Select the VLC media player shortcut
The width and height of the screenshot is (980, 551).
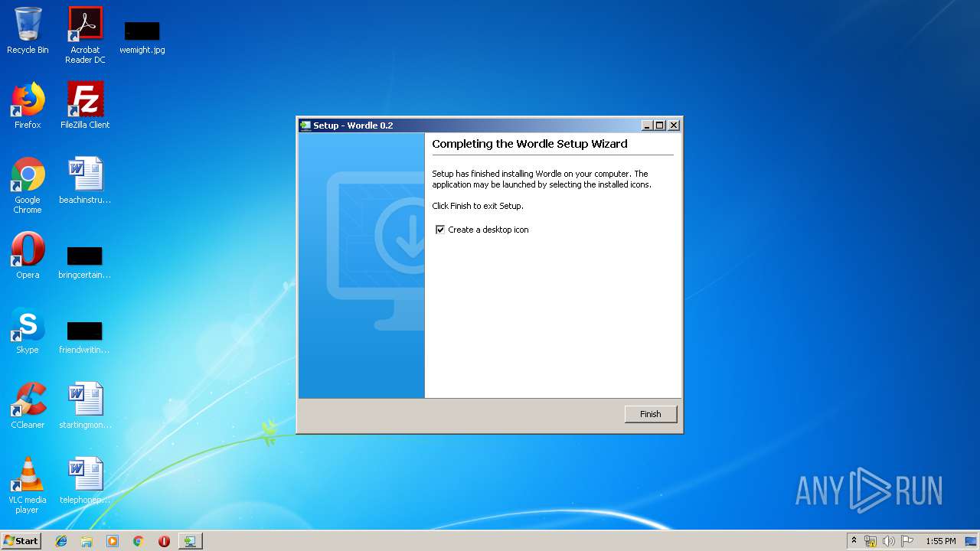click(28, 485)
